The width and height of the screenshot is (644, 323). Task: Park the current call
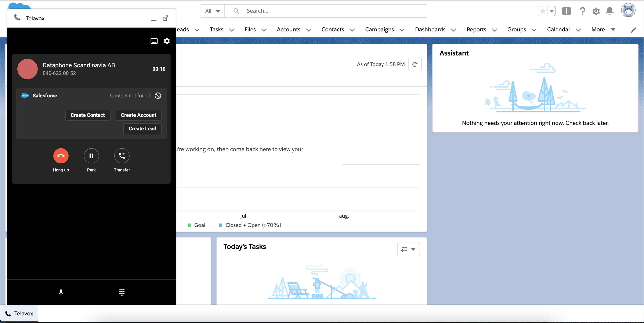pyautogui.click(x=91, y=156)
